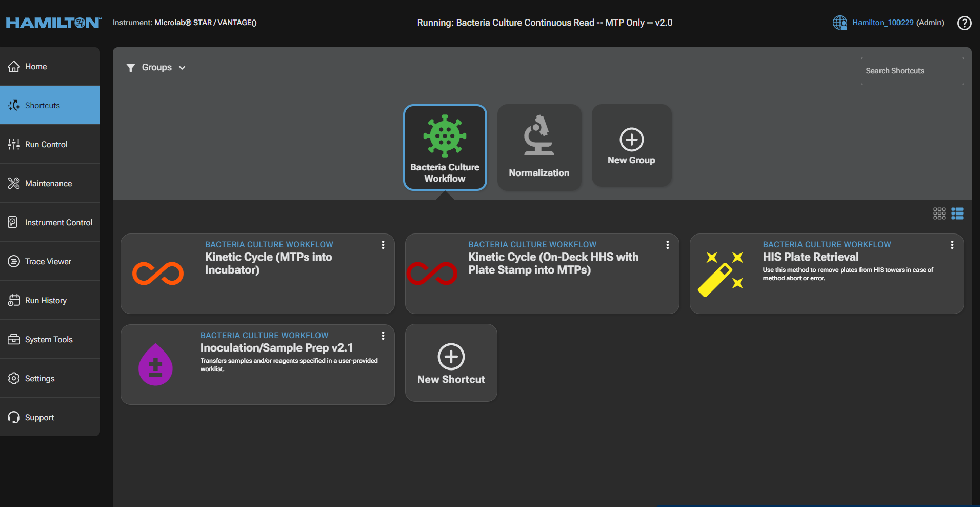The image size is (980, 507).
Task: Open options menu for HIS Plate Retrieval
Action: tap(952, 245)
